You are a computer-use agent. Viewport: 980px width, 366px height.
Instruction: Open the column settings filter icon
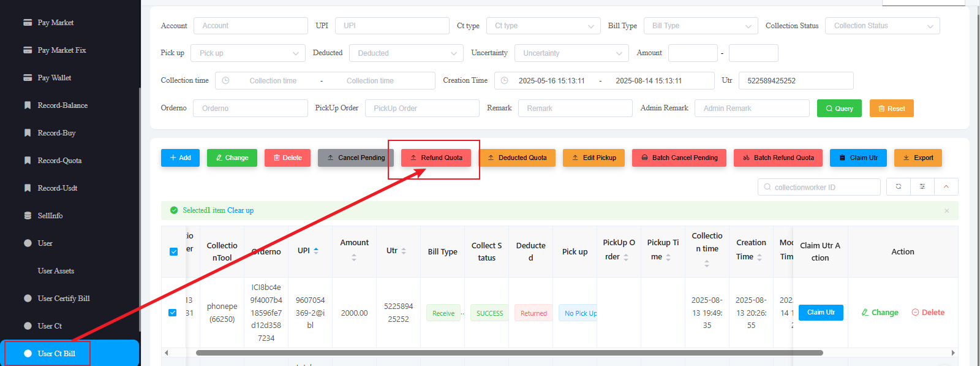(x=922, y=187)
